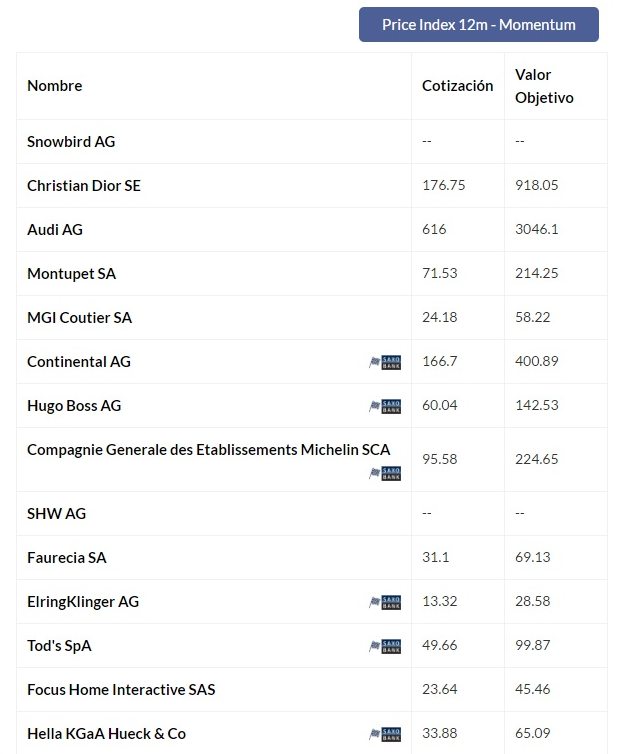
Task: Sort by the Nombre column header
Action: tap(55, 86)
